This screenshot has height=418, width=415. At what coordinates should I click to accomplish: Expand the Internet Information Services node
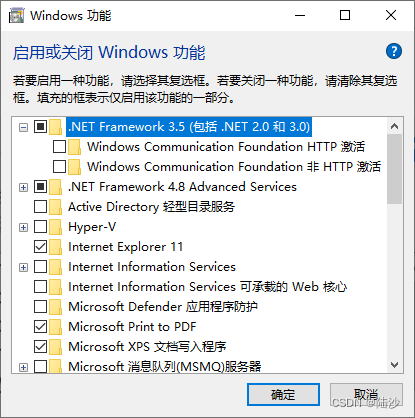coord(23,267)
